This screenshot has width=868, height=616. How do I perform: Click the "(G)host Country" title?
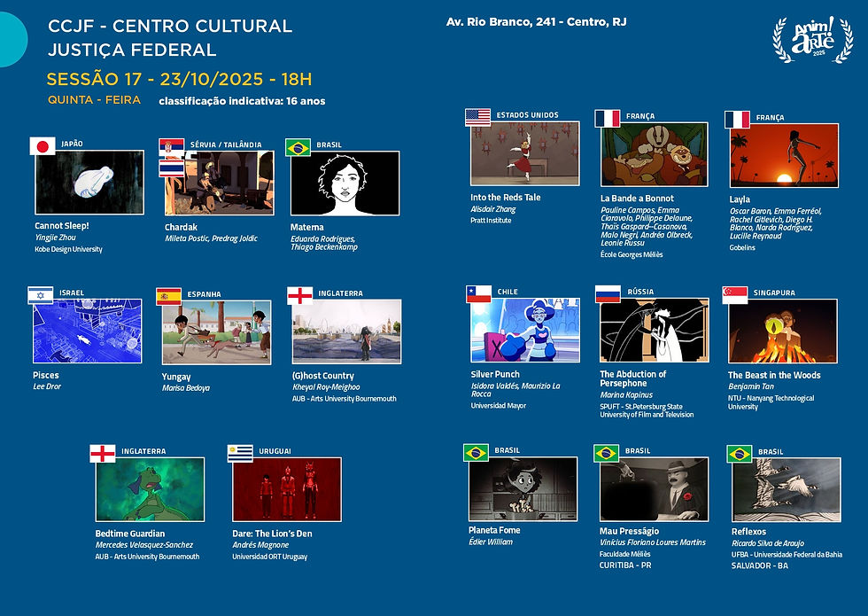tap(322, 376)
